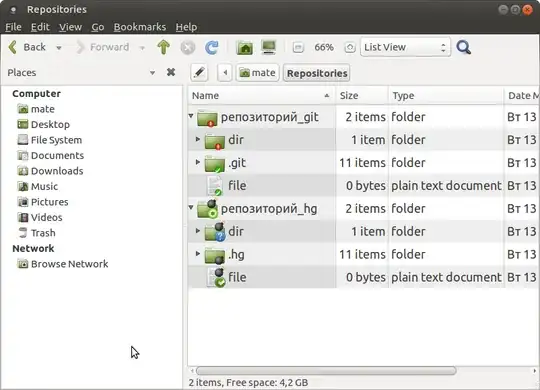This screenshot has height=390, width=540.
Task: Collapse the репозиторий_git folder tree
Action: 191,116
